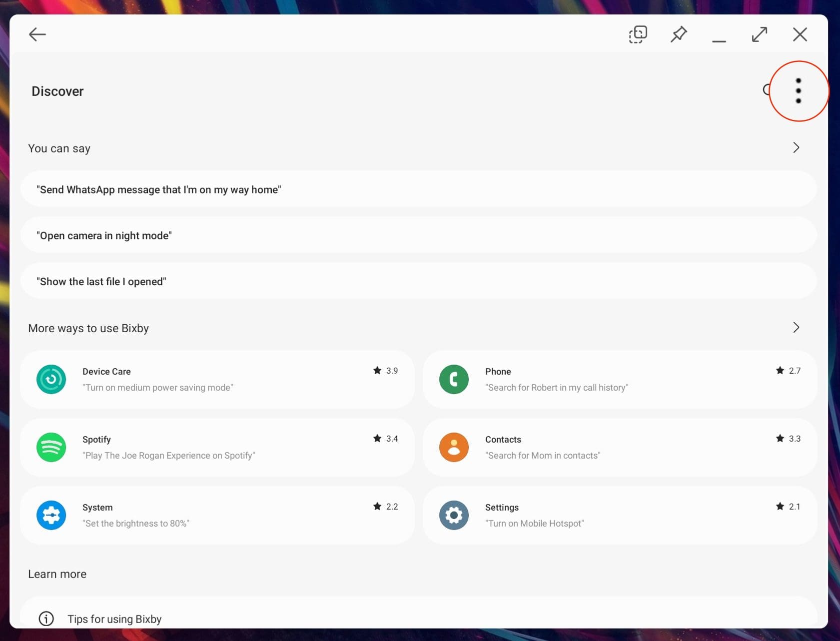
Task: Click the back arrow icon
Action: 37,34
